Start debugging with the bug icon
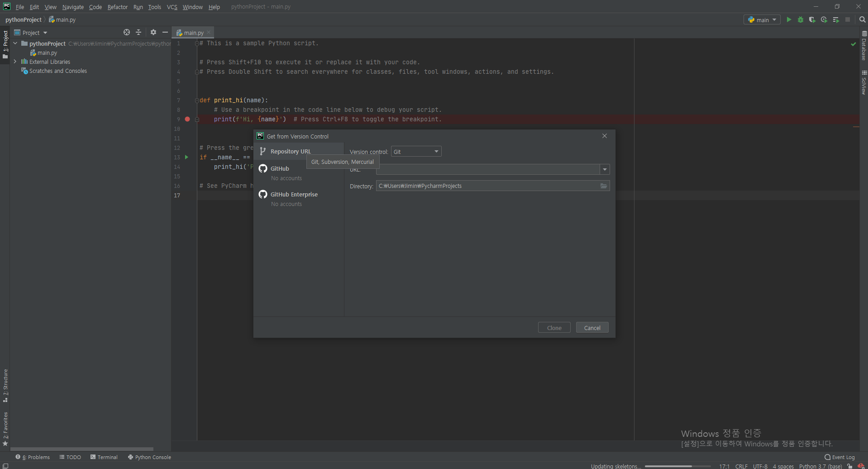This screenshot has height=469, width=868. [801, 19]
